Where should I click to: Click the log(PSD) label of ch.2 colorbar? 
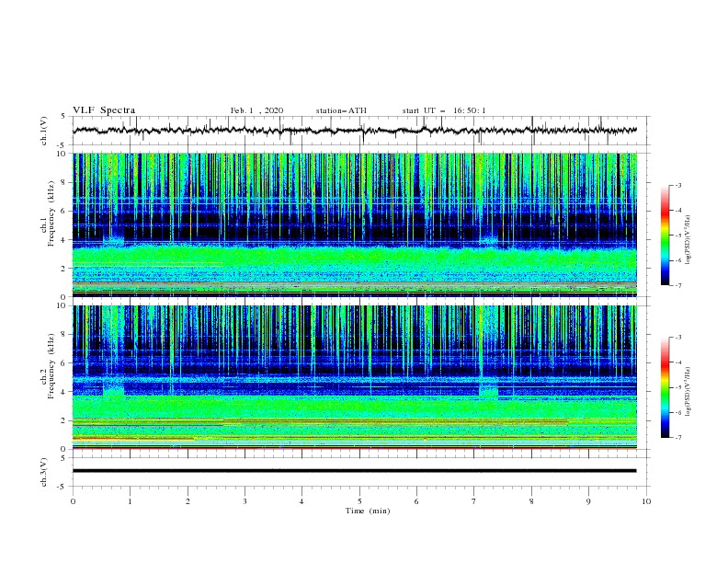(x=688, y=391)
